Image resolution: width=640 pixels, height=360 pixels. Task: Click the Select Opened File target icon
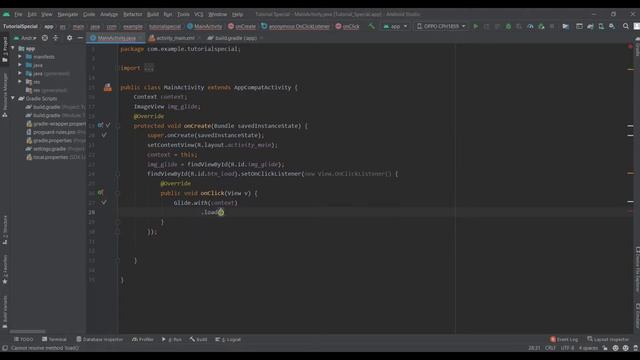coord(45,38)
